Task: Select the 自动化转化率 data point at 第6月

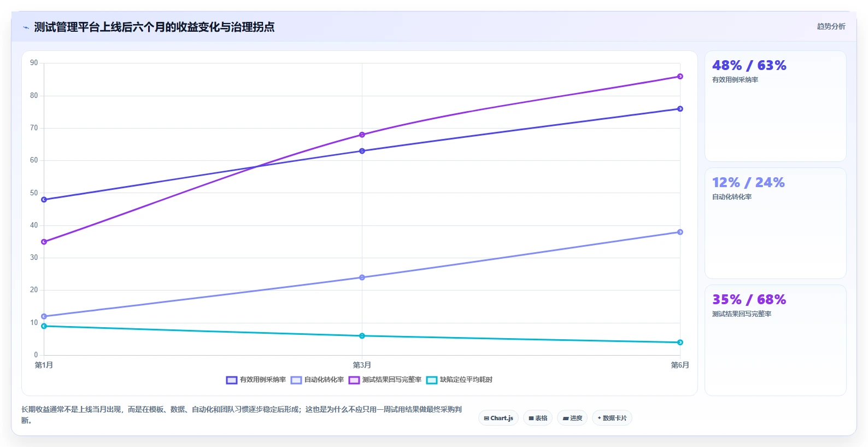Action: [x=680, y=232]
